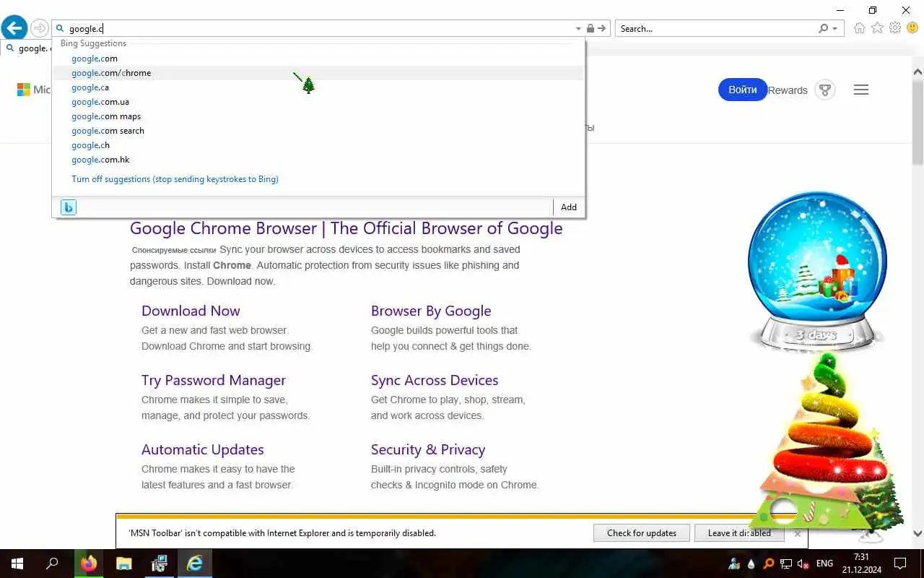Select the google.com.hk suggestion

pyautogui.click(x=318, y=160)
